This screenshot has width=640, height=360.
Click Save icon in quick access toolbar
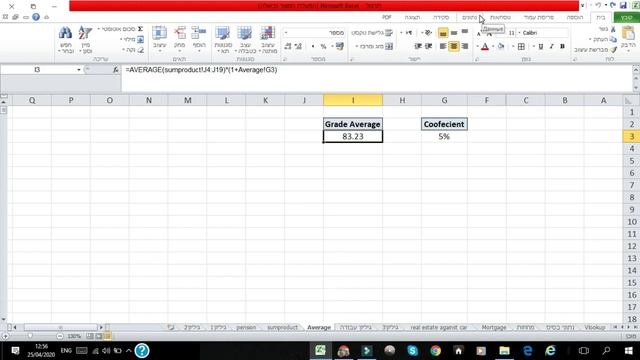point(623,5)
